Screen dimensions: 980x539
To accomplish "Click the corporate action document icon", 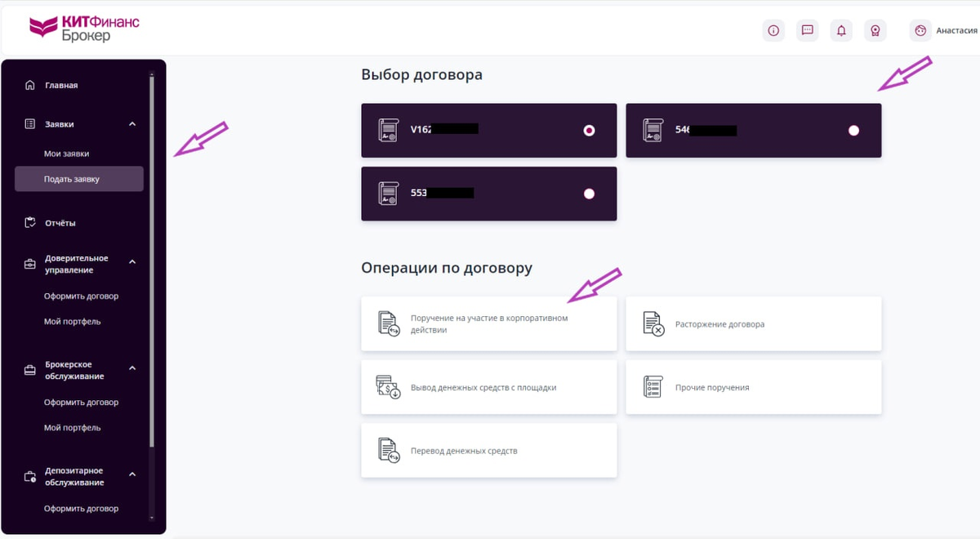I will click(x=389, y=324).
